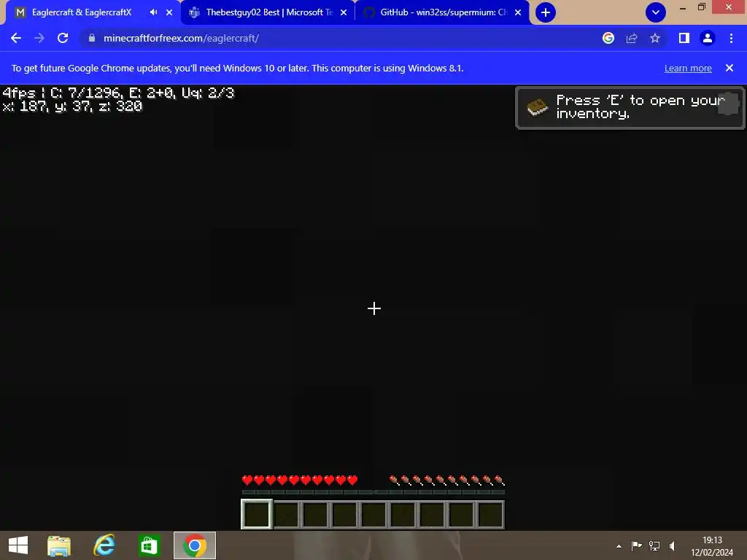This screenshot has height=560, width=747.
Task: Open File Explorer from the taskbar
Action: coord(59,545)
